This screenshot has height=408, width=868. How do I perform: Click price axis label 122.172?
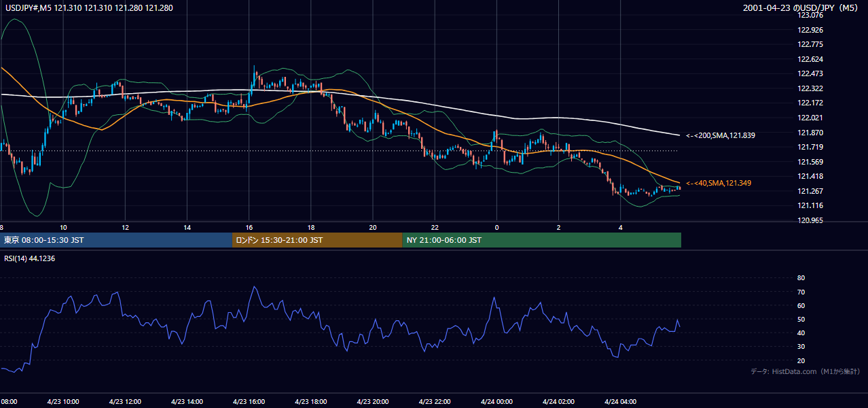[811, 103]
